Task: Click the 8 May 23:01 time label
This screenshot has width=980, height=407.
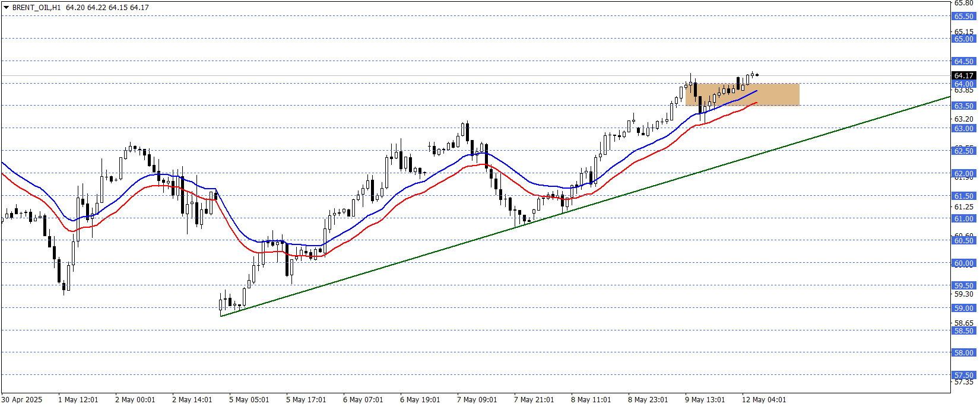Action: [648, 399]
